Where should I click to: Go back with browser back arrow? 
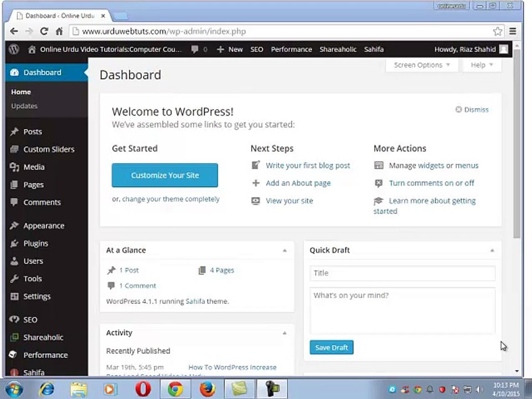pyautogui.click(x=14, y=31)
